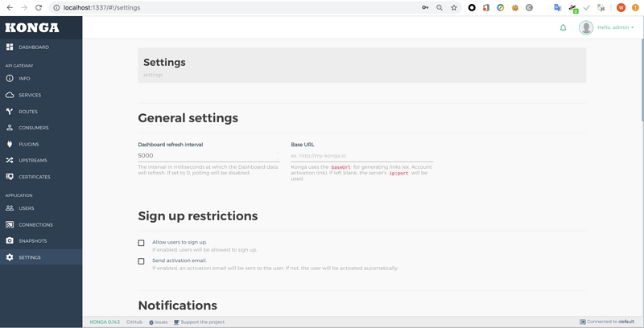
Task: Click the Dashboard grid icon in sidebar
Action: pos(10,47)
